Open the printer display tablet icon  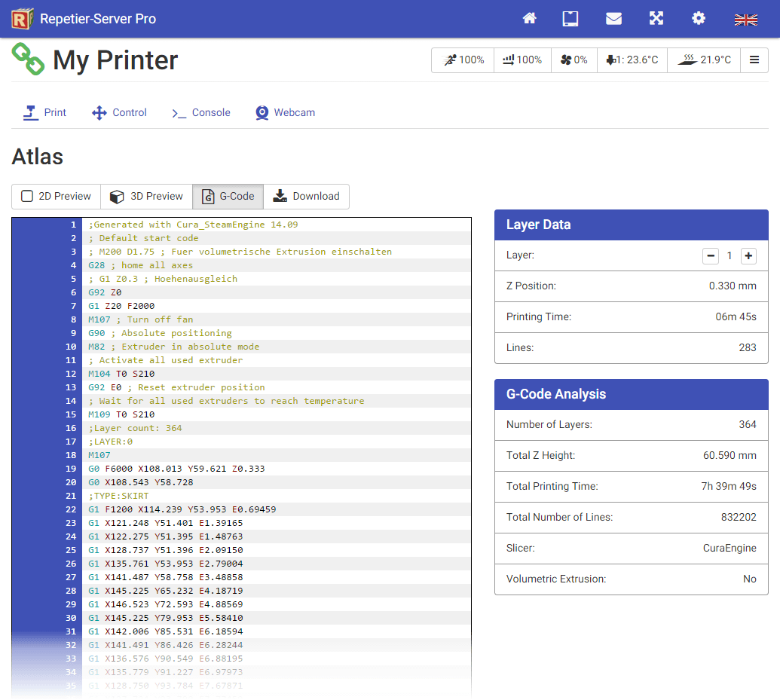coord(570,19)
